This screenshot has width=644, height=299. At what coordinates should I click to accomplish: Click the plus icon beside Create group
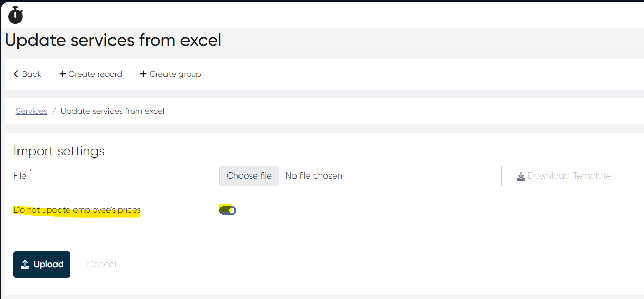click(x=143, y=74)
